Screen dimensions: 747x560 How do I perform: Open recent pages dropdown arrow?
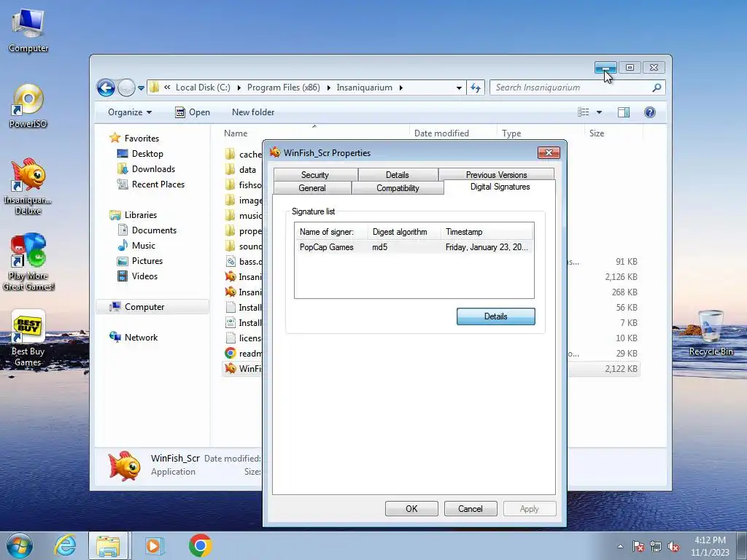(x=141, y=88)
